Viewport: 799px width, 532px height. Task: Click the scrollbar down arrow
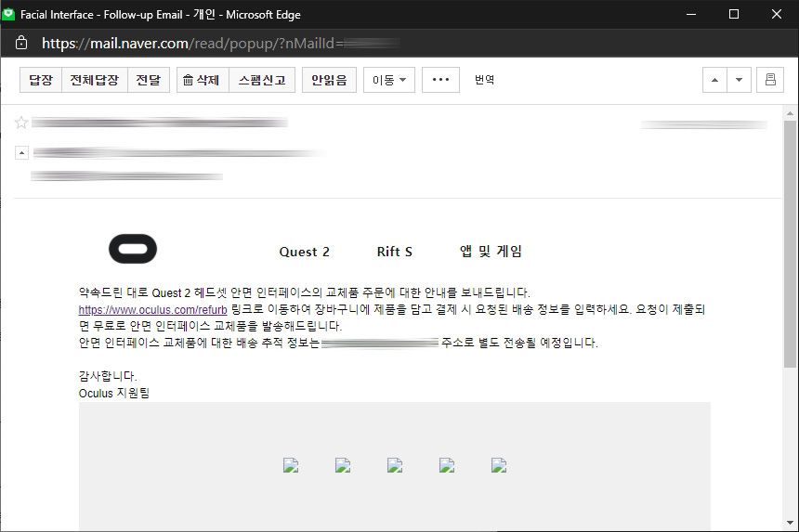click(790, 523)
